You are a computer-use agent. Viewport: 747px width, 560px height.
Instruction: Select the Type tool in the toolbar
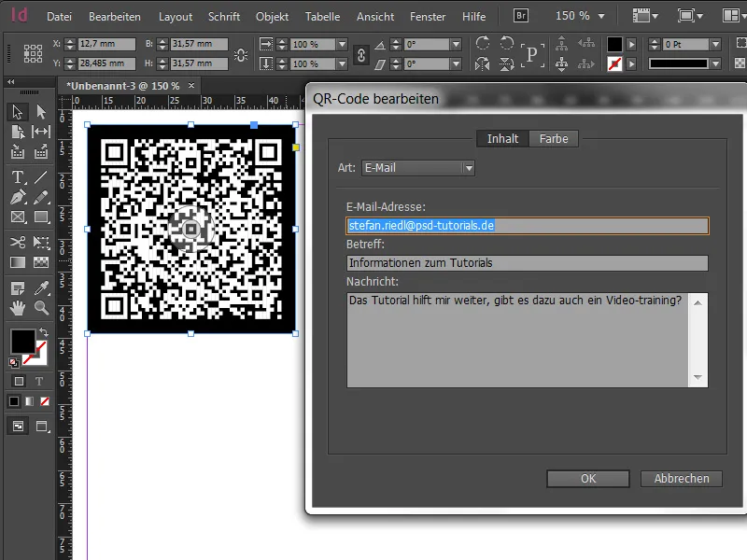[16, 175]
